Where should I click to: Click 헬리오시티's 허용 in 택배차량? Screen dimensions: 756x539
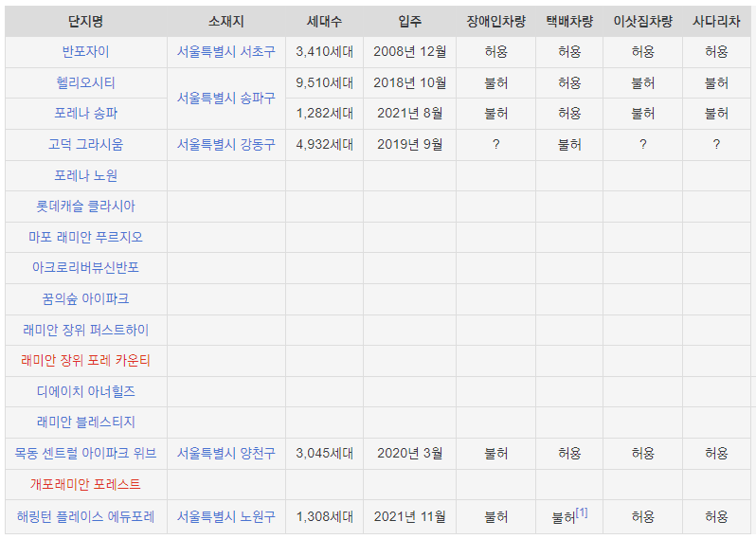pos(569,83)
